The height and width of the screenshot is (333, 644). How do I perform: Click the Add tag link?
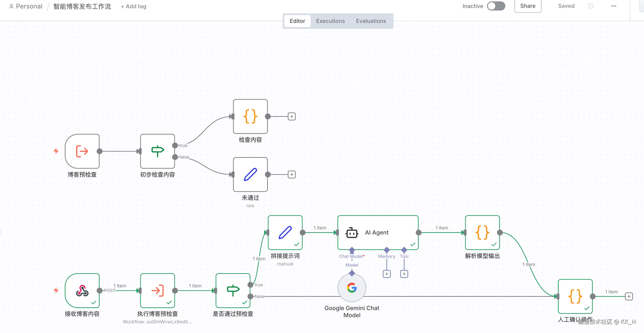coord(133,6)
